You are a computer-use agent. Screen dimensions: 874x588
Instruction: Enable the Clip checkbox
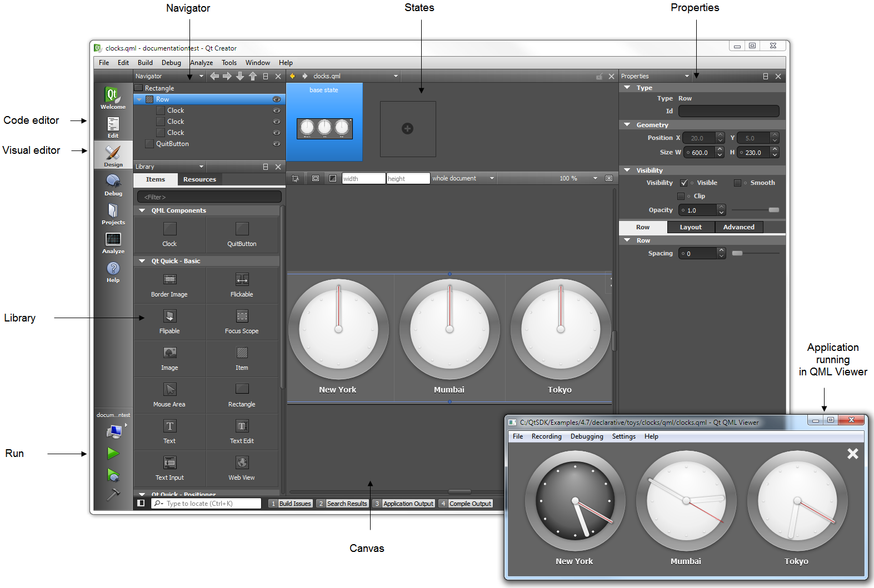[x=681, y=196]
